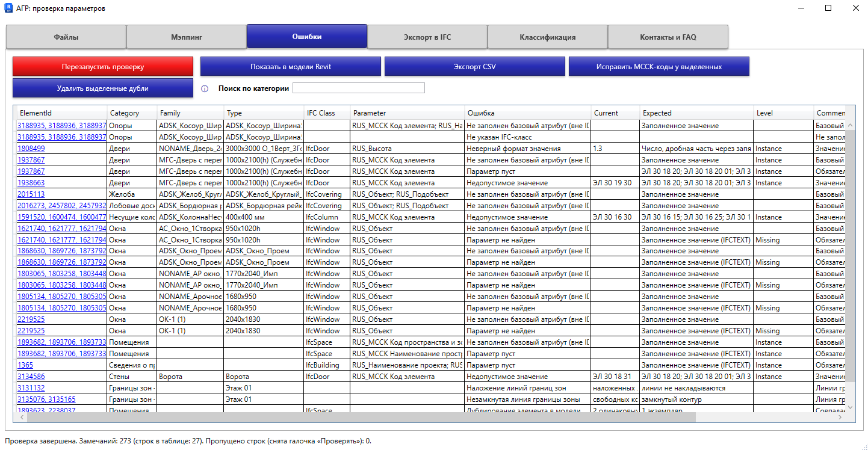868x450 pixels.
Task: Maximize the АГР проверка параметров window
Action: 828,8
